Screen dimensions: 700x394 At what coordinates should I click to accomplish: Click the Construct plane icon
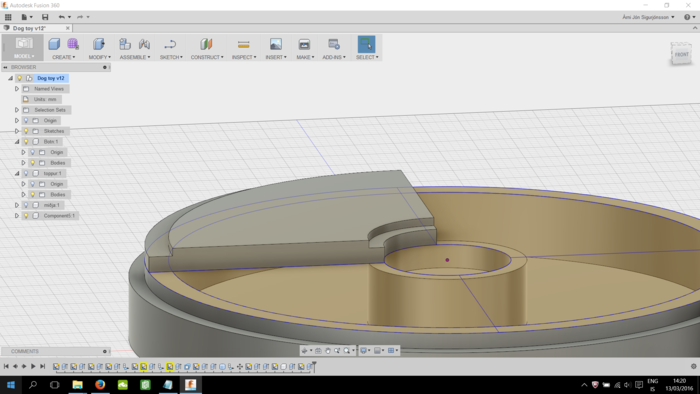click(206, 44)
